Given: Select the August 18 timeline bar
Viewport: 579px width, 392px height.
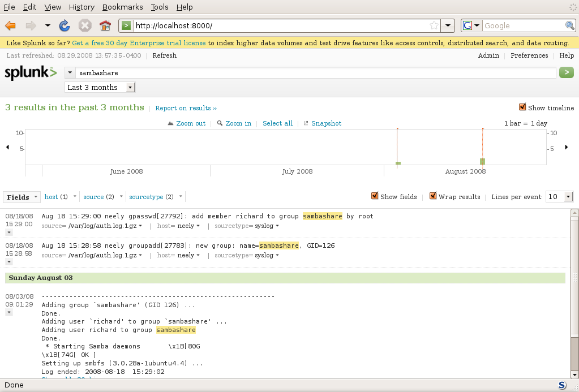Looking at the screenshot, I should pos(482,162).
